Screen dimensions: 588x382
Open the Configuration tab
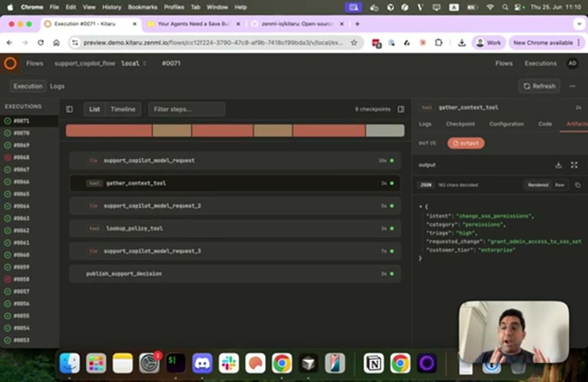click(x=506, y=124)
